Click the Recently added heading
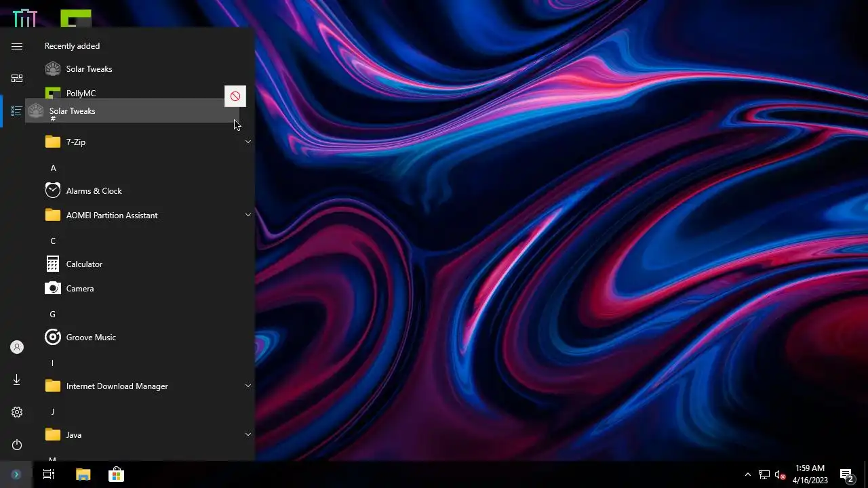 (x=72, y=46)
